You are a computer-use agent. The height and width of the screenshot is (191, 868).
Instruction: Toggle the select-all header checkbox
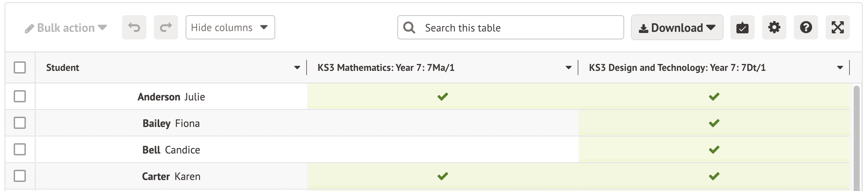pyautogui.click(x=20, y=67)
